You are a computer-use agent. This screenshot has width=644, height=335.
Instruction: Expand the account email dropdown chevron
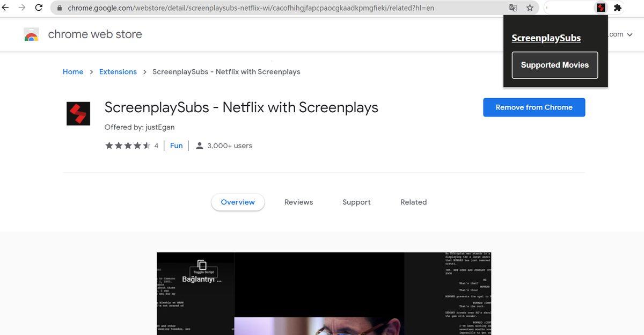[630, 34]
